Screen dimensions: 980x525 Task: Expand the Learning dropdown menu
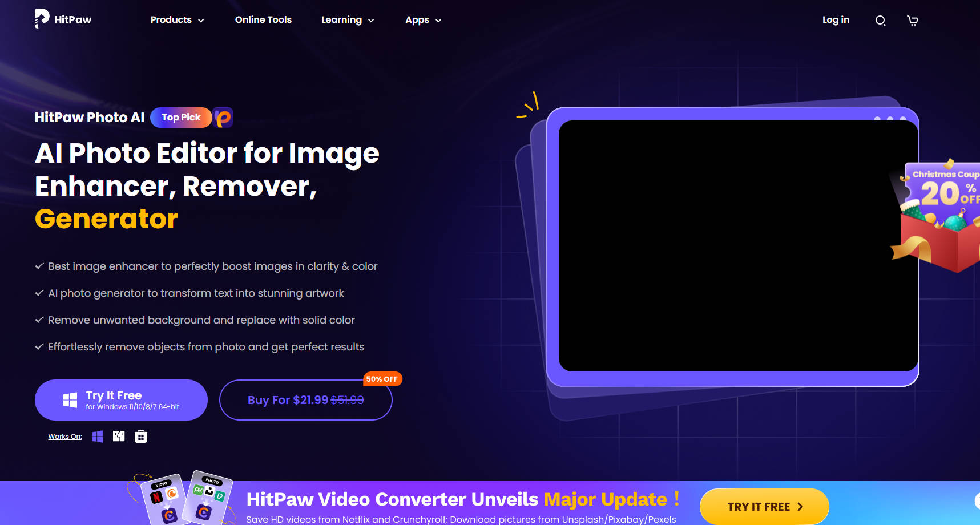click(x=348, y=20)
